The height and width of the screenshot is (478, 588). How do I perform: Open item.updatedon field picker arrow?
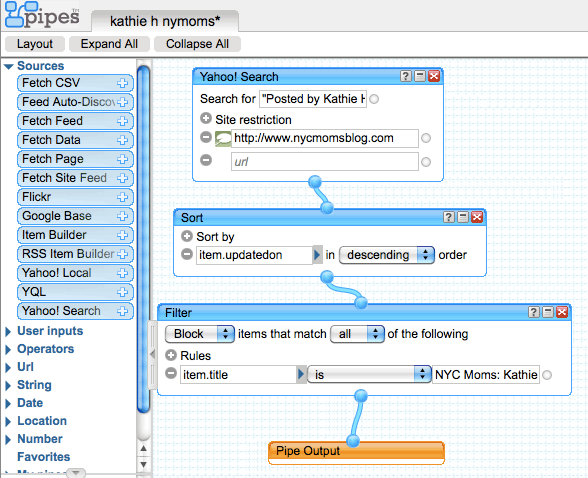pyautogui.click(x=317, y=255)
